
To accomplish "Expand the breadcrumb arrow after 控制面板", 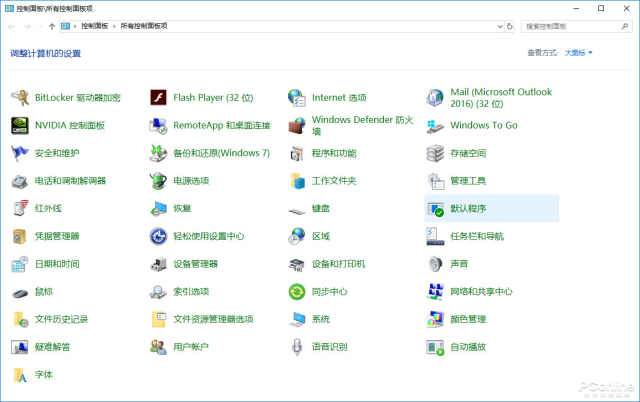I will coord(114,26).
